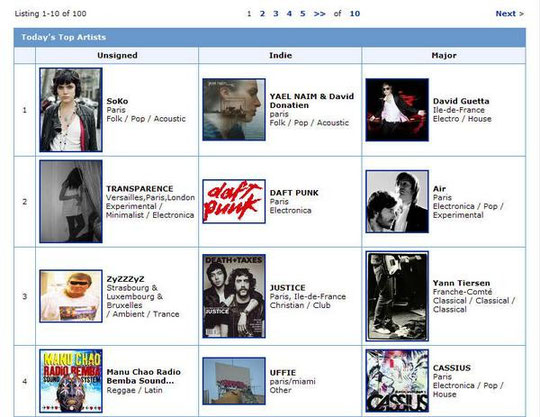The image size is (540, 417).
Task: Open Air's black-and-white photo
Action: [x=397, y=201]
